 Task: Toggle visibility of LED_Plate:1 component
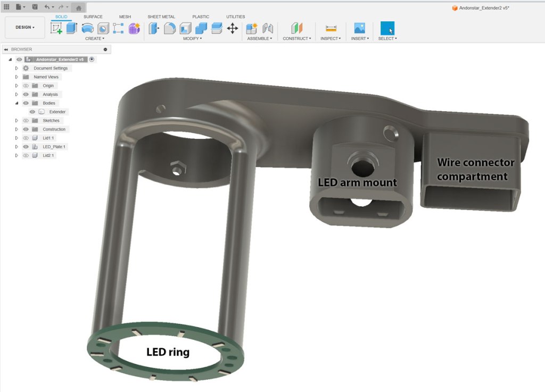[26, 147]
